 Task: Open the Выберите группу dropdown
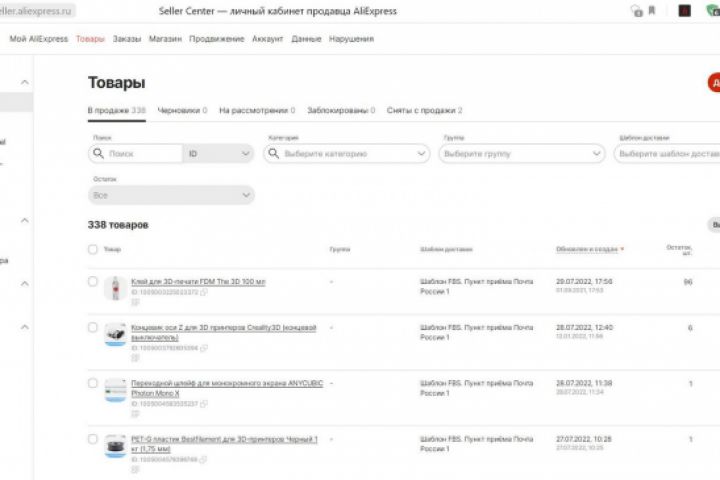click(x=522, y=153)
